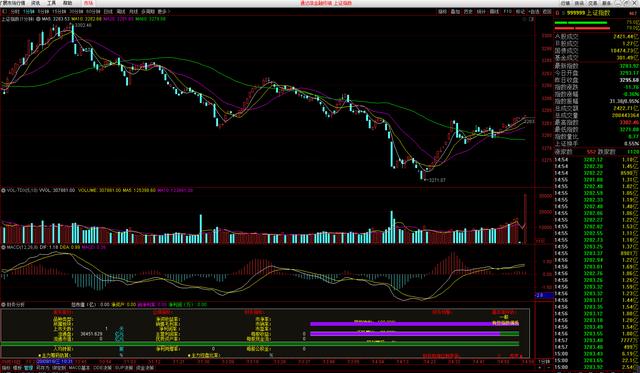
Task: Click the F10 company info button
Action: click(x=507, y=12)
